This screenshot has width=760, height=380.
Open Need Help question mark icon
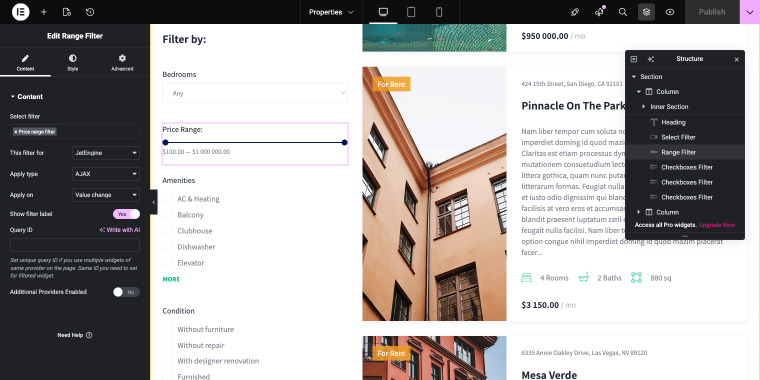(89, 335)
